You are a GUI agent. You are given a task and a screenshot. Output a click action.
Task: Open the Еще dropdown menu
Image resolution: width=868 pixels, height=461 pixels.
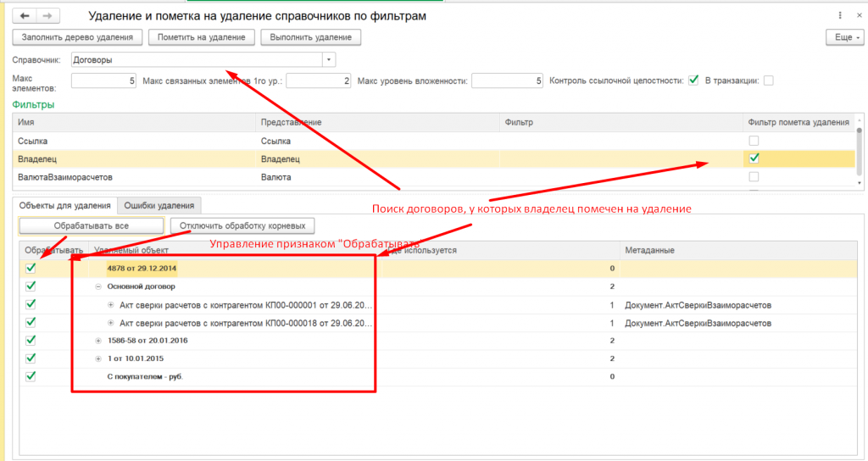(845, 37)
